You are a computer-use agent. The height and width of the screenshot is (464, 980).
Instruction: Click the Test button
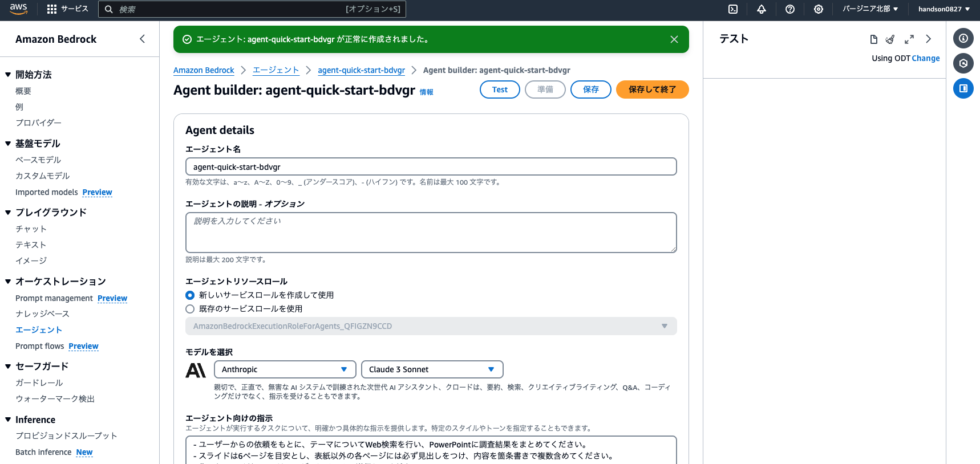tap(500, 89)
